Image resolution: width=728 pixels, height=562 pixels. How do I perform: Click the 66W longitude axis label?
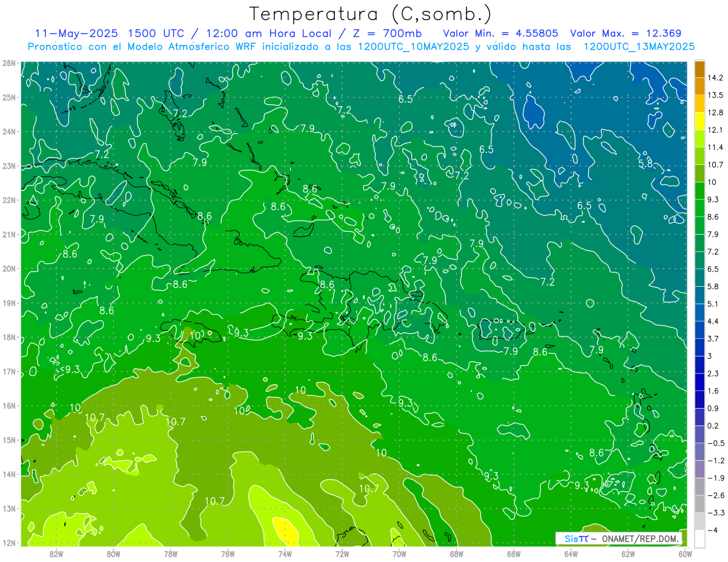(514, 554)
